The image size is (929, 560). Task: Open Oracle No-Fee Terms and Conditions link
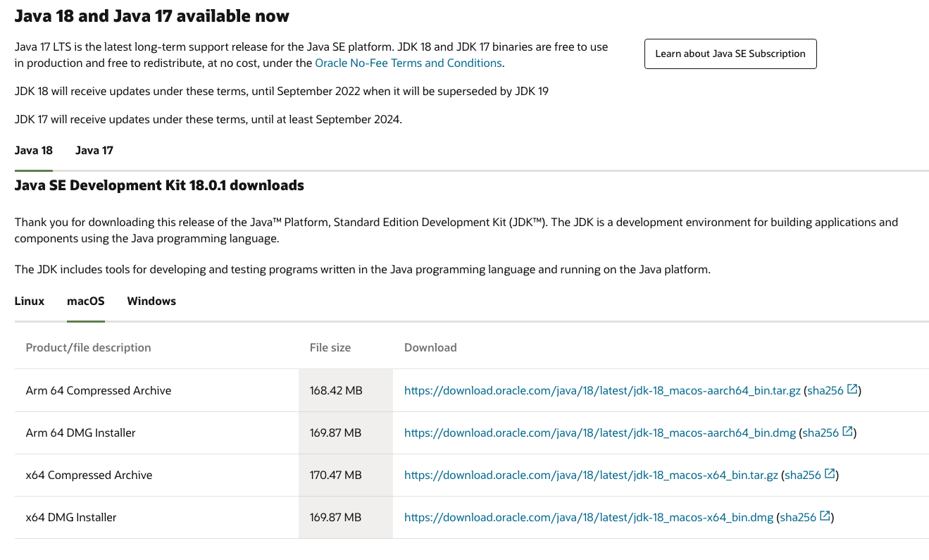[409, 63]
